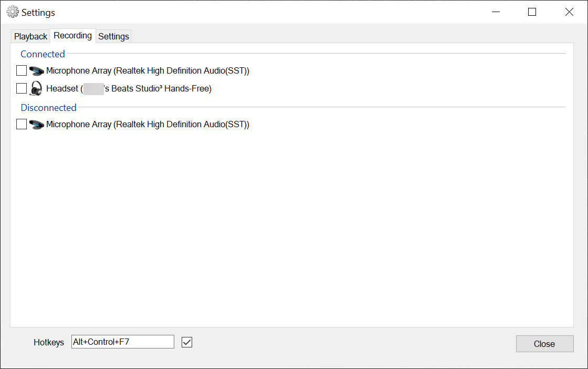This screenshot has height=369, width=588.
Task: Untick the checkbox beside the Hotkeys field
Action: (x=187, y=342)
